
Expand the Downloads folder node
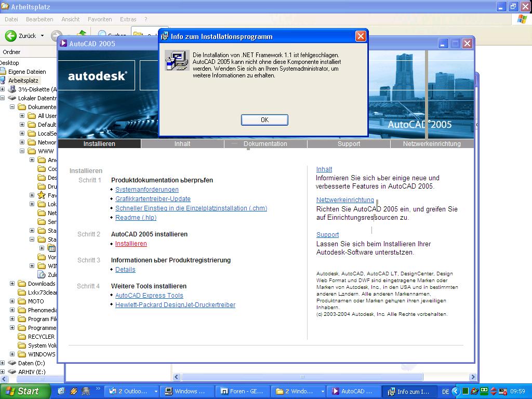(x=12, y=283)
